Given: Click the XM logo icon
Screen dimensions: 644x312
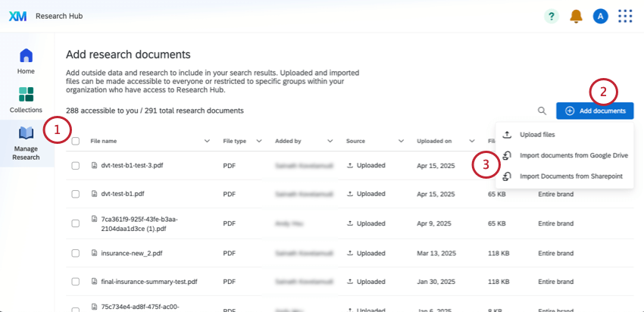Looking at the screenshot, I should [17, 16].
